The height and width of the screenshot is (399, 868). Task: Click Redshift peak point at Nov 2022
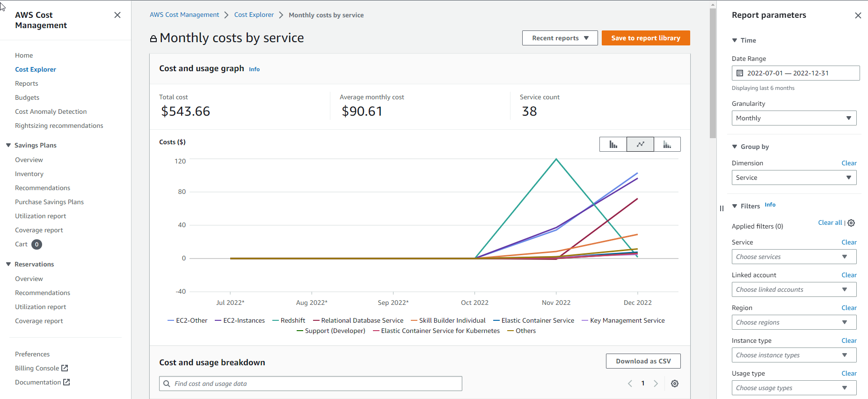(x=556, y=159)
